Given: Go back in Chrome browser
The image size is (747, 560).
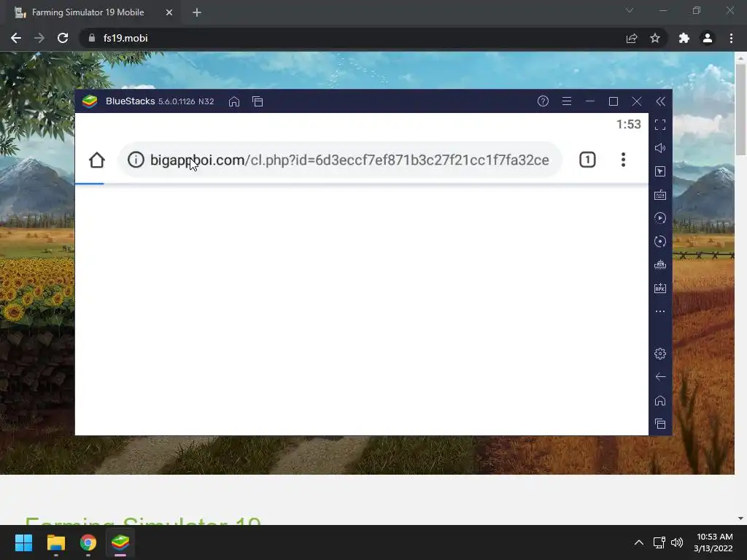Looking at the screenshot, I should pos(16,38).
